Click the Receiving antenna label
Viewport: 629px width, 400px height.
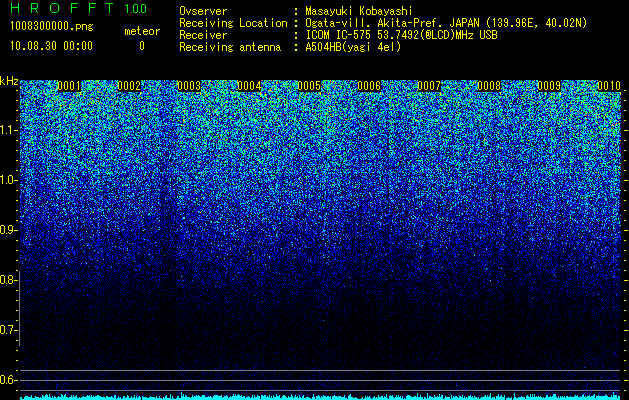coord(230,47)
